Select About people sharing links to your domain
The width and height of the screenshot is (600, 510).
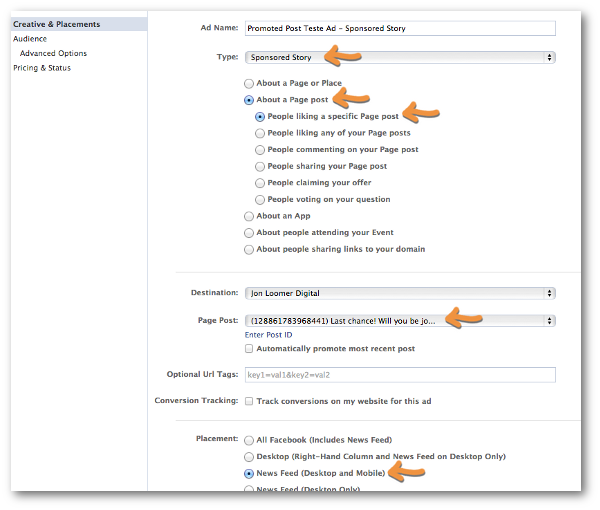coord(249,250)
